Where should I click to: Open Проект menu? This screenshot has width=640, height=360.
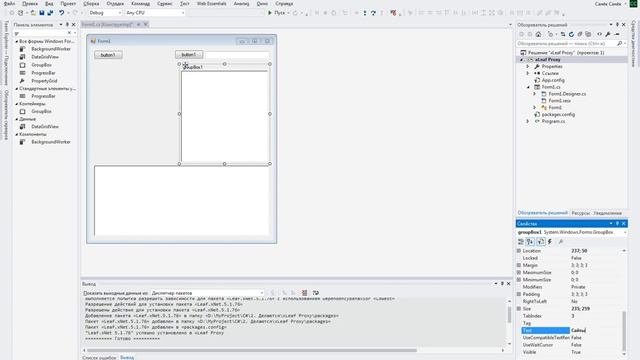68,4
